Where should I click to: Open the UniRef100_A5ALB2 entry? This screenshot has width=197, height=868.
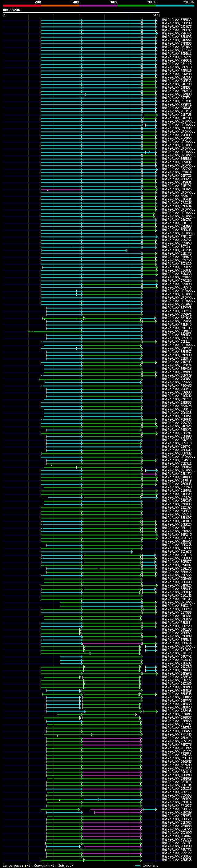[x=177, y=30]
